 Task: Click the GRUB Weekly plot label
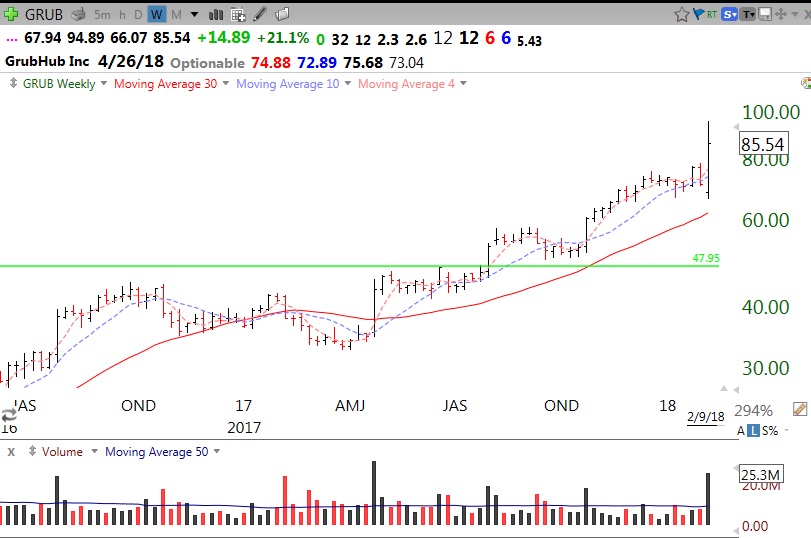point(59,84)
